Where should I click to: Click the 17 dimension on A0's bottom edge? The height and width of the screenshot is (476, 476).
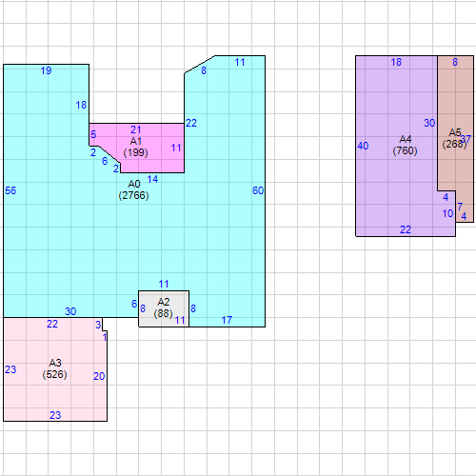click(227, 320)
